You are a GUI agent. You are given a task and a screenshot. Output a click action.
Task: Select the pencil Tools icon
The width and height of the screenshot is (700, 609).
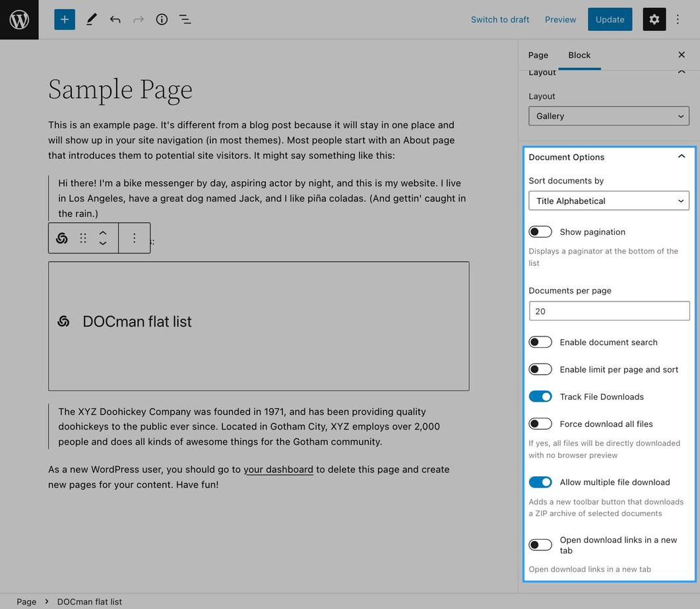coord(92,20)
